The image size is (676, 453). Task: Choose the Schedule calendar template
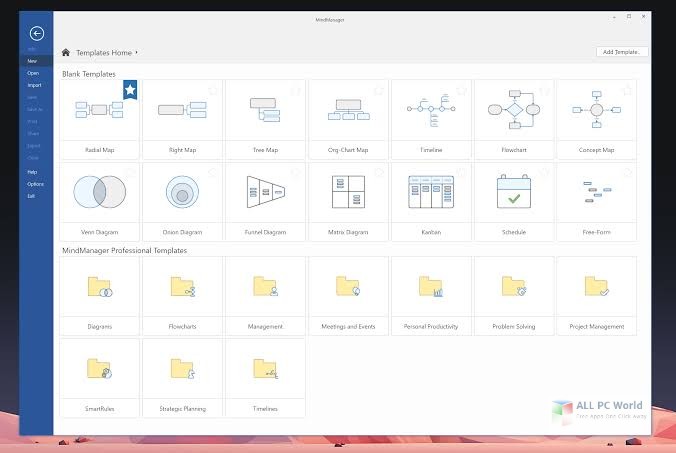click(514, 201)
